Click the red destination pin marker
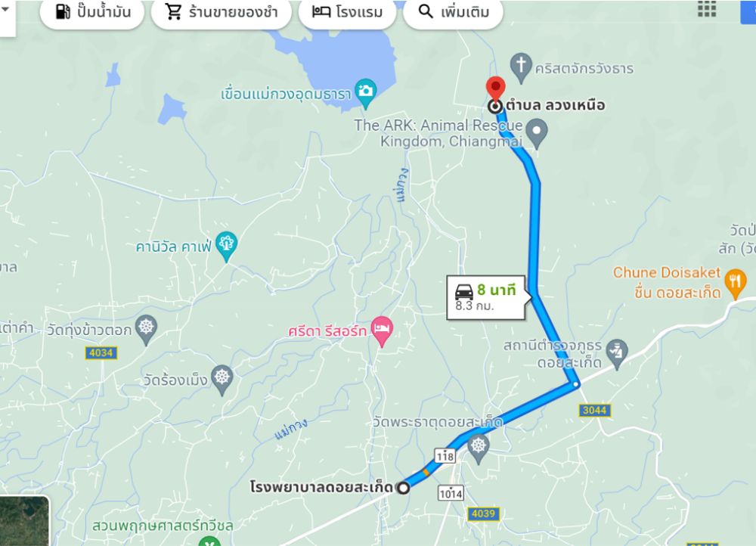Image resolution: width=756 pixels, height=546 pixels. coord(495,88)
